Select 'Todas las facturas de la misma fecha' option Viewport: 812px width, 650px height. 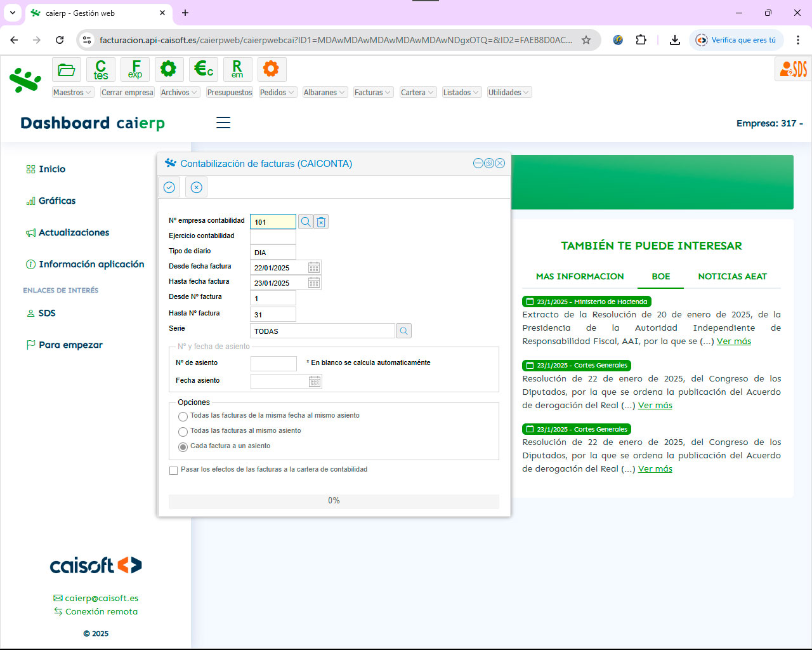click(183, 416)
